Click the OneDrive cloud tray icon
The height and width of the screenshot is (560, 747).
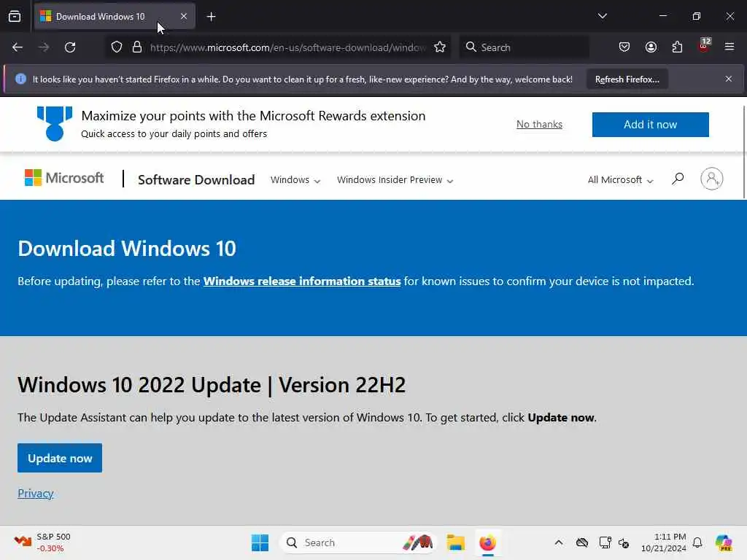click(581, 542)
